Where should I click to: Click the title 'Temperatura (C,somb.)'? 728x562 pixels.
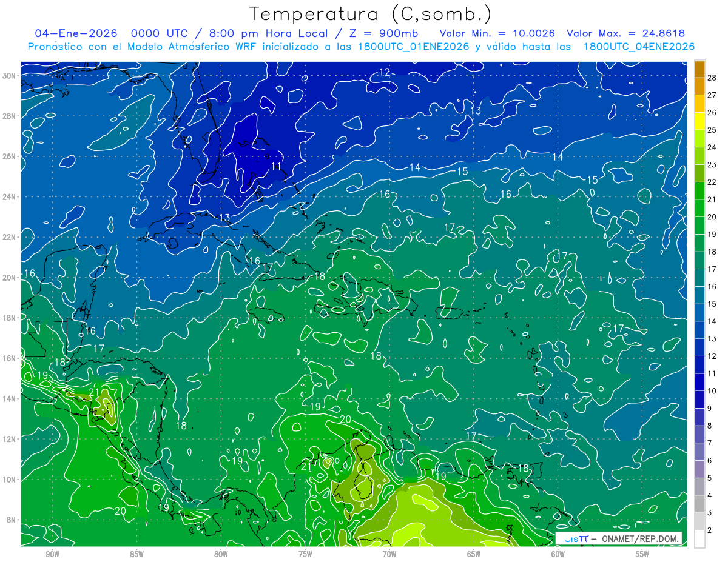(371, 14)
